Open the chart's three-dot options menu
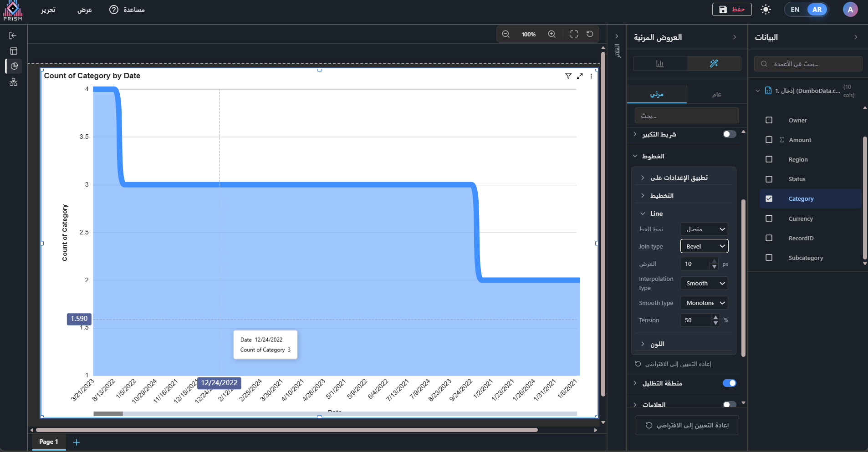Image resolution: width=868 pixels, height=452 pixels. coord(591,76)
